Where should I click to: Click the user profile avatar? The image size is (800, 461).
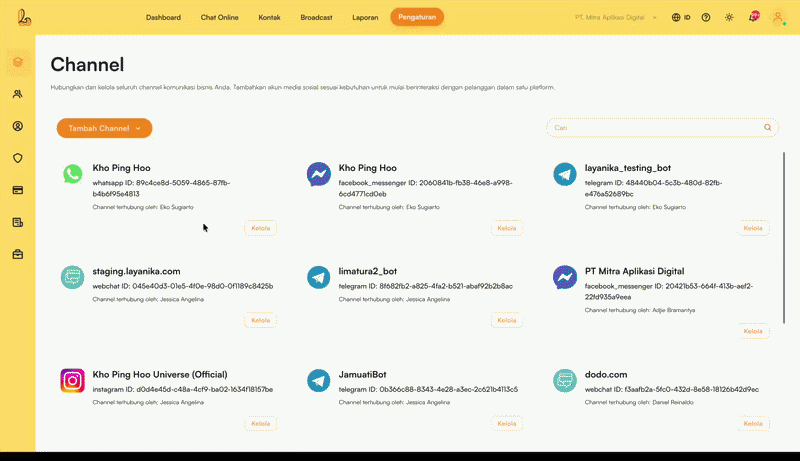(778, 17)
